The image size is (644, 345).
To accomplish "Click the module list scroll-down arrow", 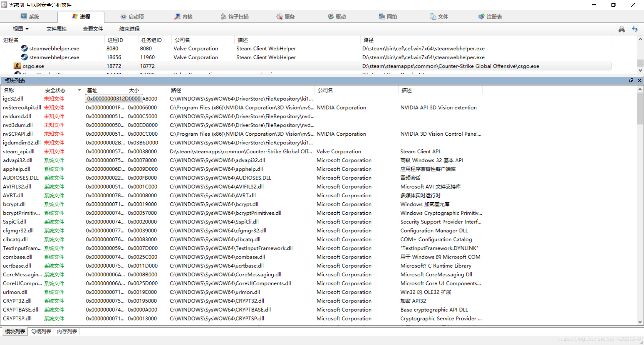I will 640,322.
